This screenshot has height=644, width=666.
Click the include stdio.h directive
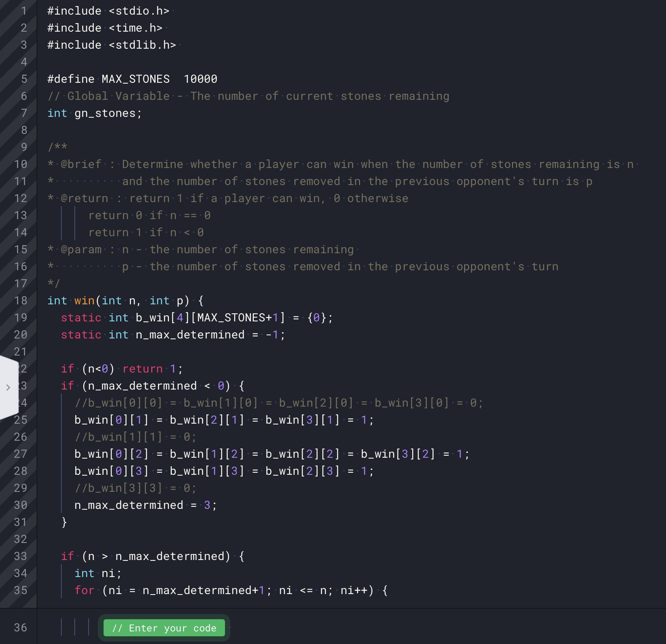point(110,11)
